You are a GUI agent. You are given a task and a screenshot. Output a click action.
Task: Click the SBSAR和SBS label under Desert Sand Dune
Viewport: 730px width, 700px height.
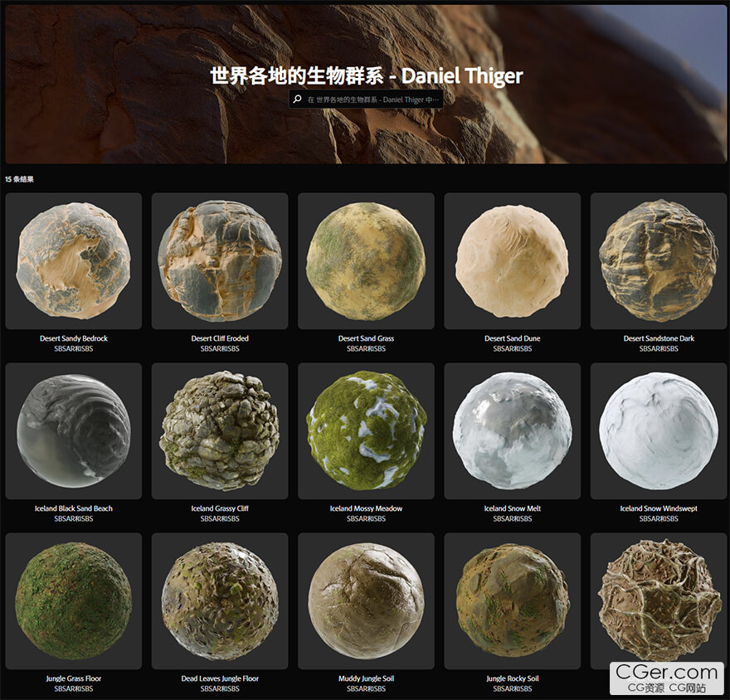pyautogui.click(x=512, y=348)
